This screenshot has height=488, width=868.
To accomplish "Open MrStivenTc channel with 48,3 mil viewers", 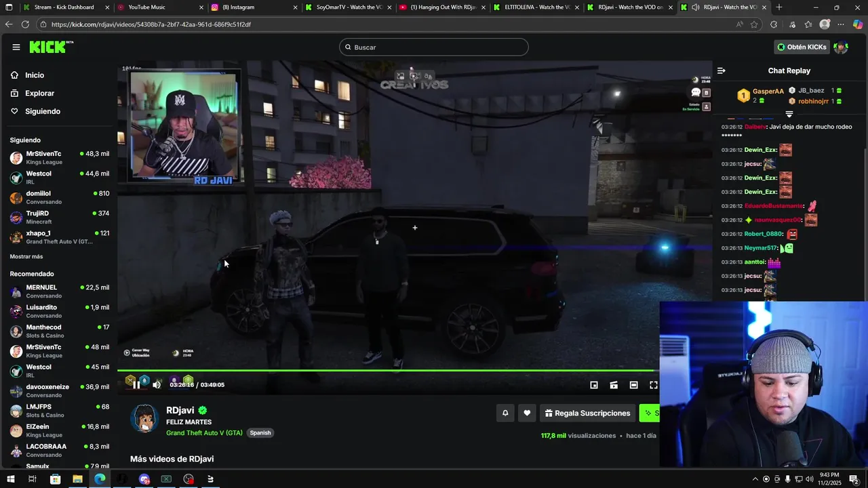I will pyautogui.click(x=60, y=157).
